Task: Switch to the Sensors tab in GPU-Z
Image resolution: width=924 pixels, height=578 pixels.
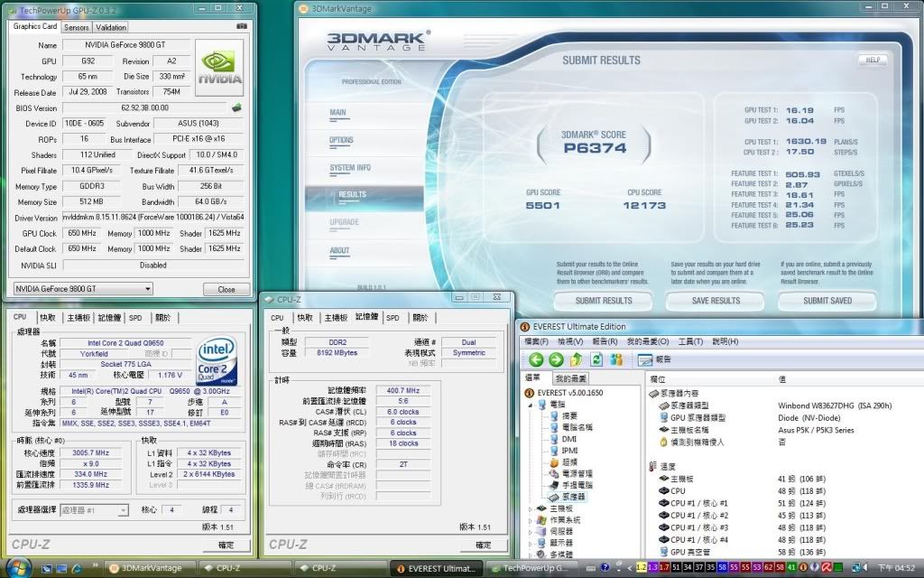Action: tap(76, 27)
